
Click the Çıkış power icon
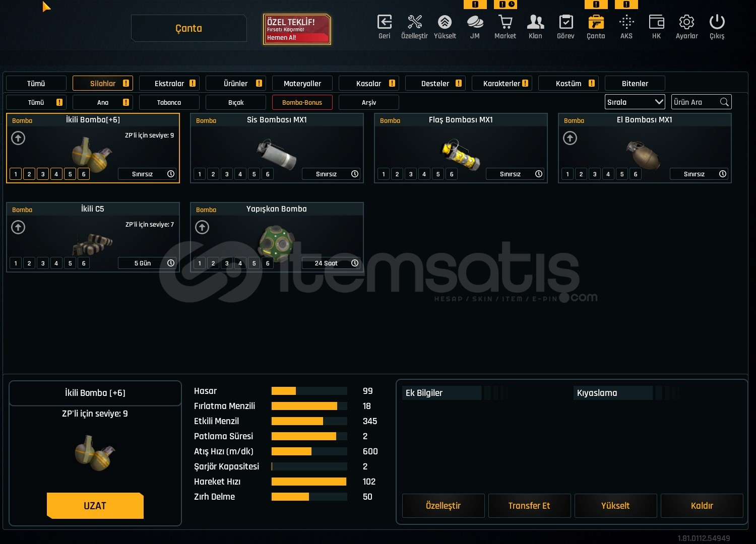coord(717,23)
